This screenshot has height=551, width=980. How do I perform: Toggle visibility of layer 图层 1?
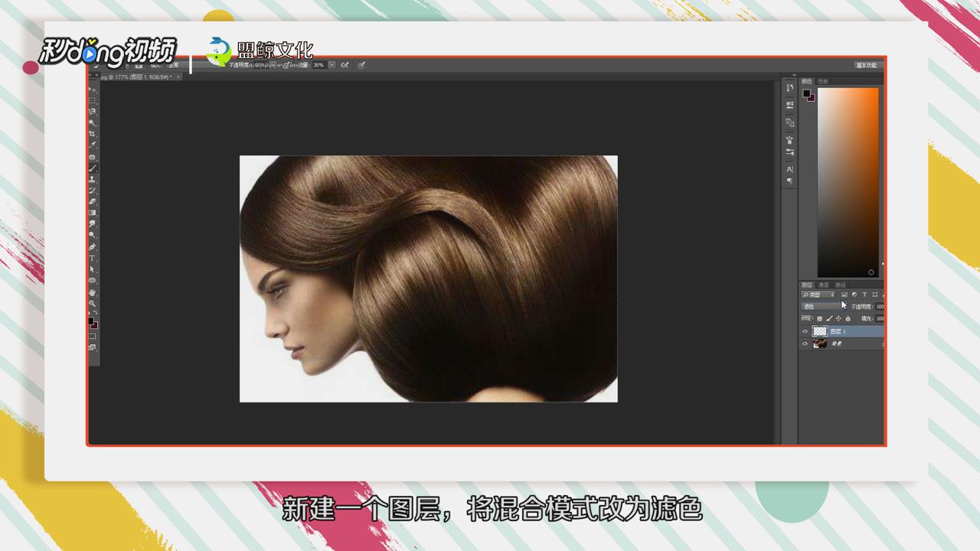(x=805, y=331)
